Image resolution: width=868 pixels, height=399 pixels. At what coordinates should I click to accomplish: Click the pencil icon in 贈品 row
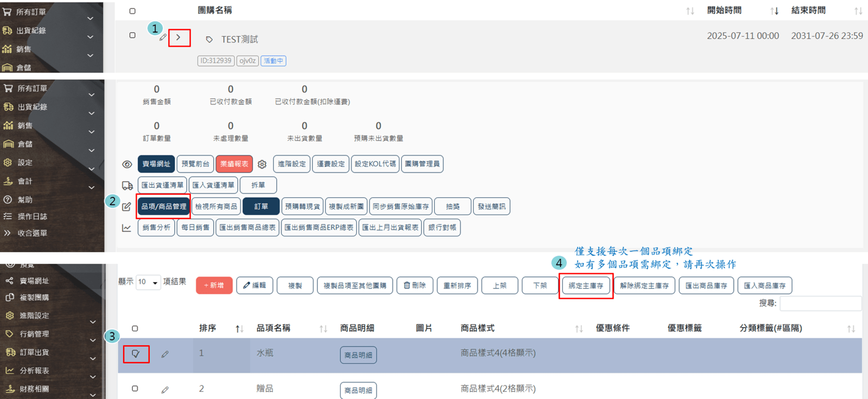point(165,389)
